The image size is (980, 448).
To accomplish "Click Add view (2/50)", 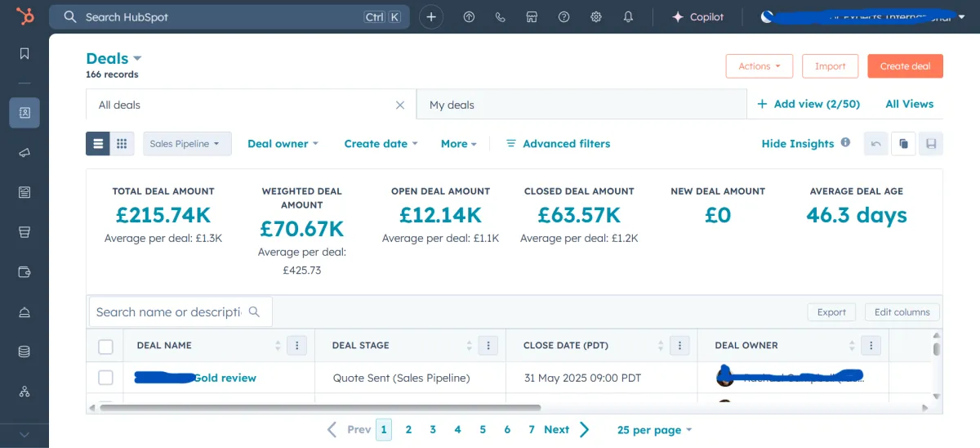I will click(808, 104).
